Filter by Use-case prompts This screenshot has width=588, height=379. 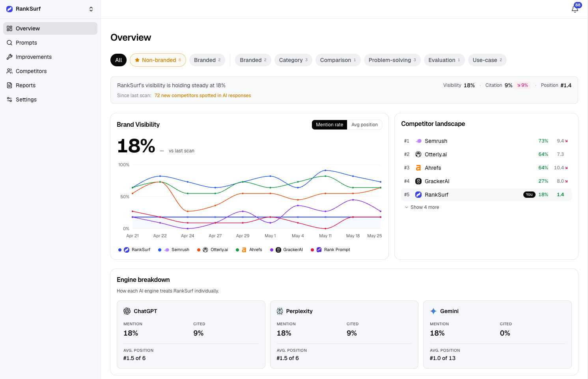[487, 60]
